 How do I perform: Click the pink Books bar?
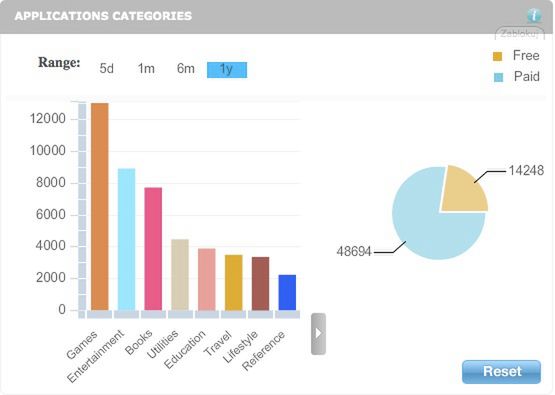tap(153, 249)
